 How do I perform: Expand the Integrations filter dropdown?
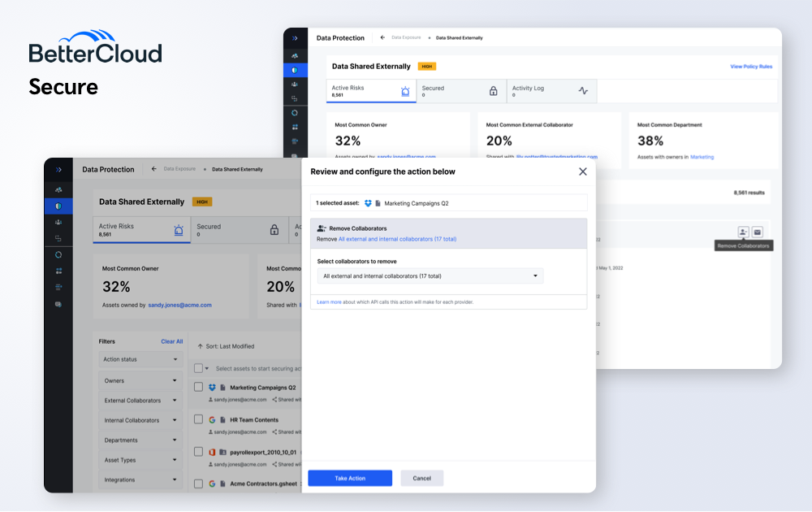(140, 479)
